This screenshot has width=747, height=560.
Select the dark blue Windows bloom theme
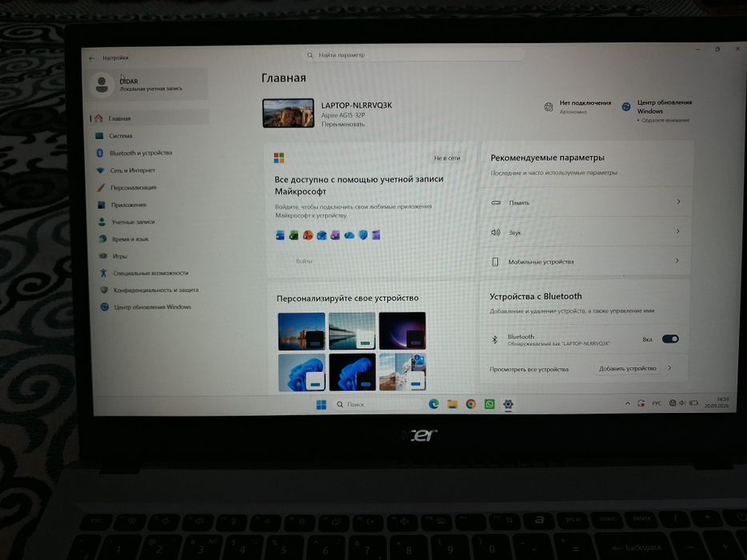(352, 372)
